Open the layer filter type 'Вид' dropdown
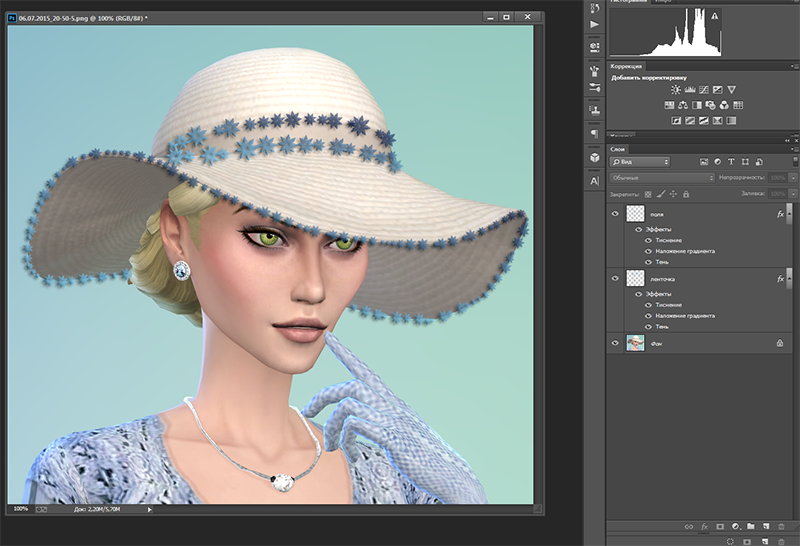This screenshot has width=800, height=546. (x=640, y=162)
